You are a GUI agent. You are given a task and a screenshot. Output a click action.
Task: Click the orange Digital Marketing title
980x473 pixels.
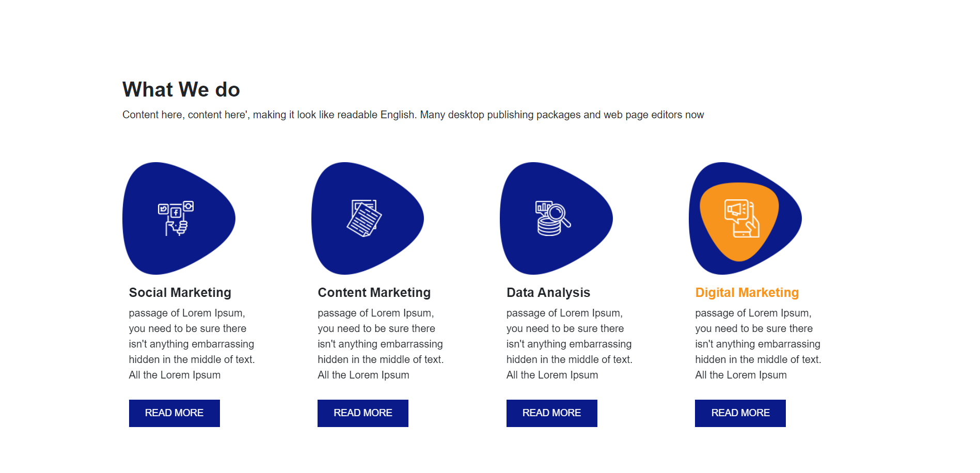pos(747,293)
